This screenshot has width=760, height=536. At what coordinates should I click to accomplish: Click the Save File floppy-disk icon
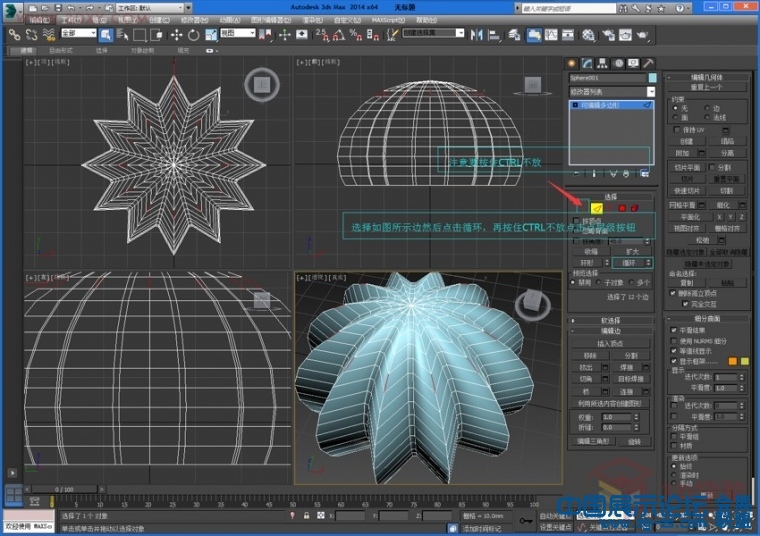tap(58, 8)
